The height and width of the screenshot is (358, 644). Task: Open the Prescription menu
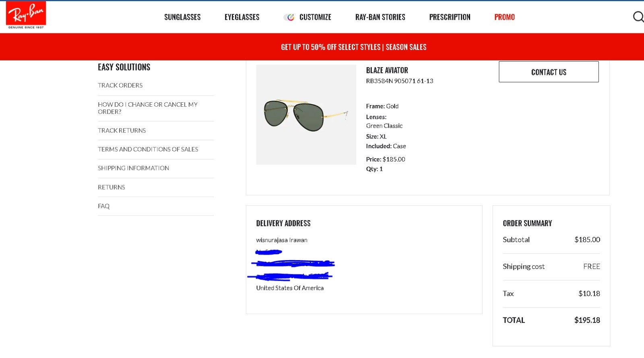point(450,17)
